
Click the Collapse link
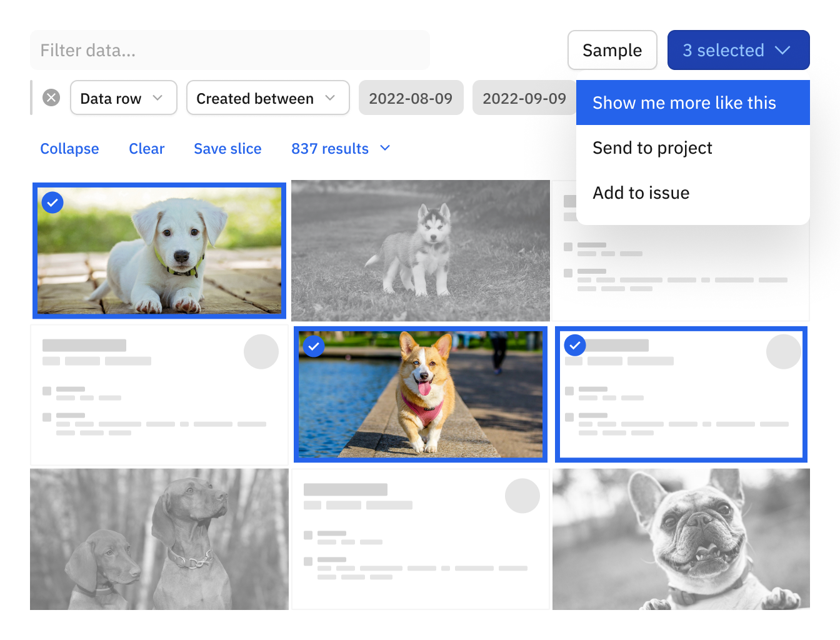(x=69, y=149)
